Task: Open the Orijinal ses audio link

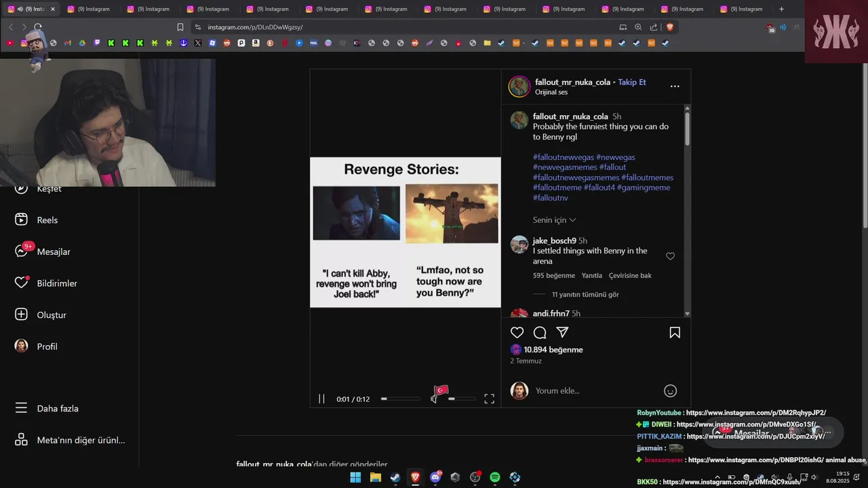Action: point(551,92)
